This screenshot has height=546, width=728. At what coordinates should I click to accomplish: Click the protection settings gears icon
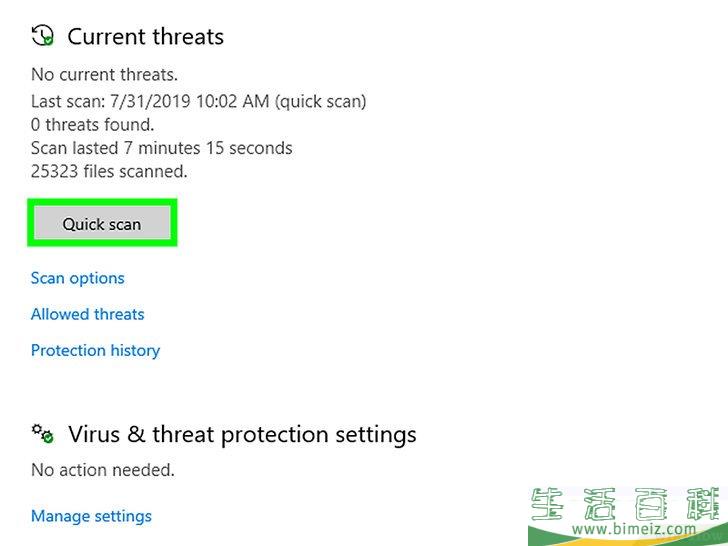tap(42, 434)
